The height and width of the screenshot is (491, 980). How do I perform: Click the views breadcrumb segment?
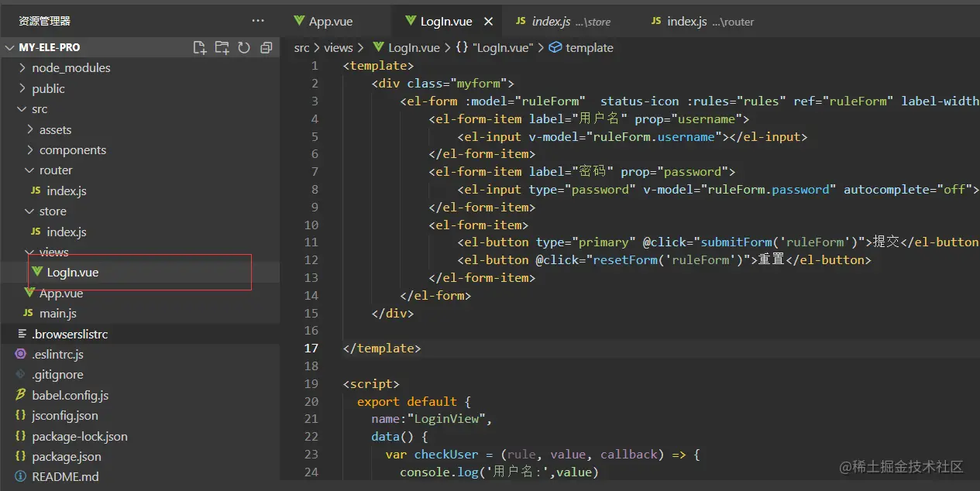[x=339, y=48]
